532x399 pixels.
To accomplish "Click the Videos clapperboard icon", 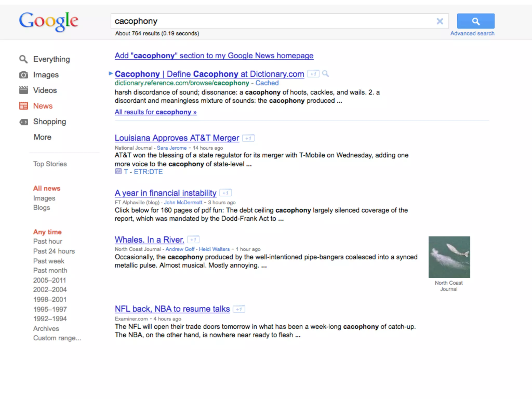I will point(23,90).
